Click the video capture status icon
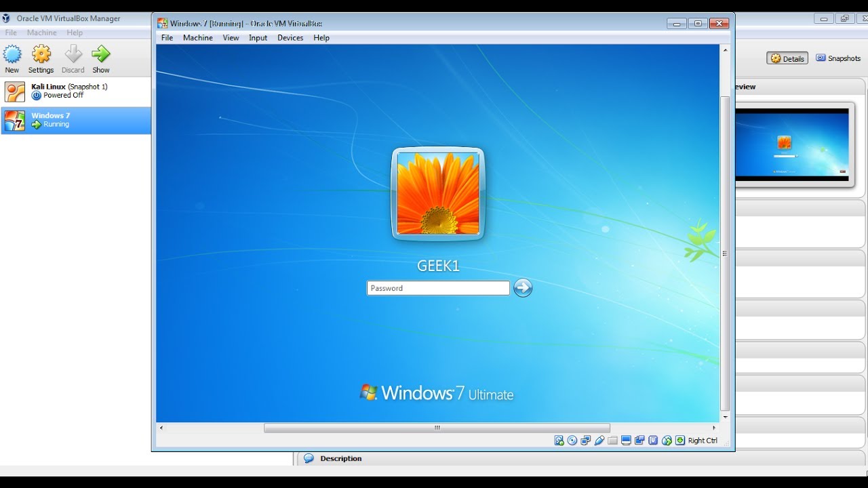The image size is (868, 488). pos(639,441)
